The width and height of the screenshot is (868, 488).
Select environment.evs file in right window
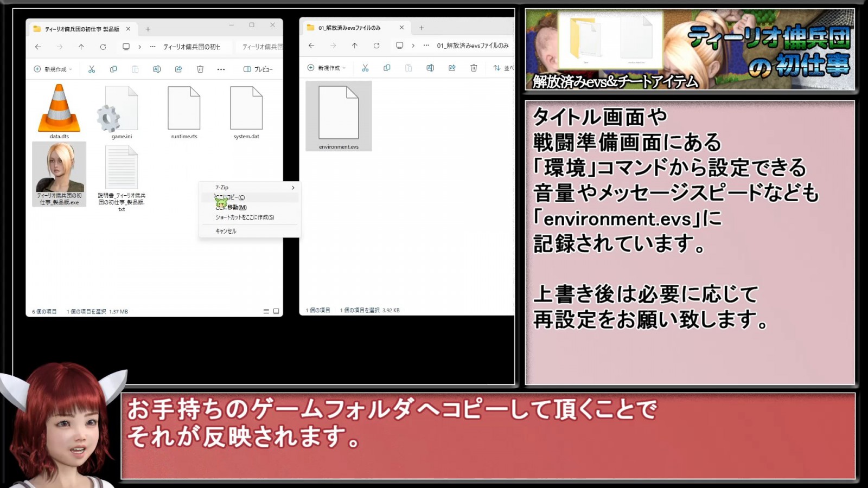339,116
